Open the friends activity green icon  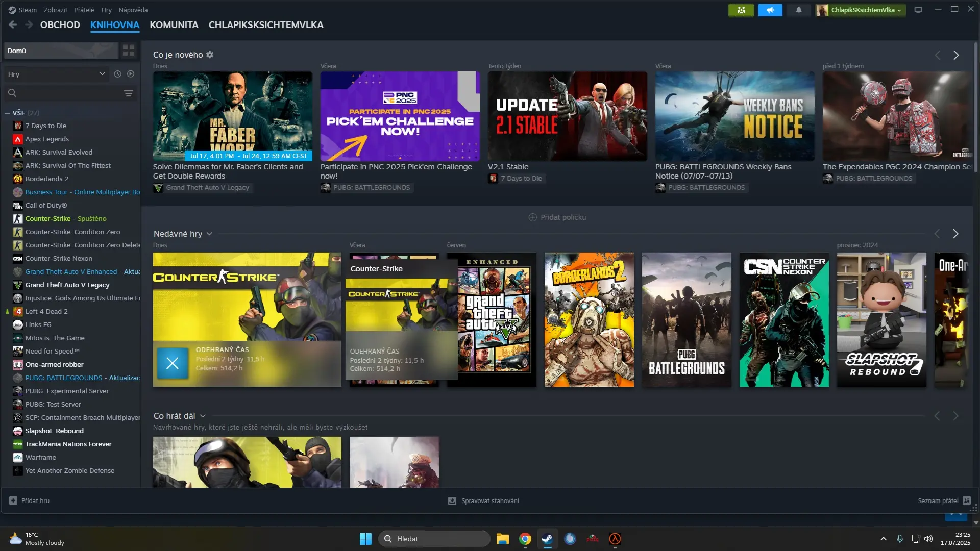pyautogui.click(x=741, y=10)
